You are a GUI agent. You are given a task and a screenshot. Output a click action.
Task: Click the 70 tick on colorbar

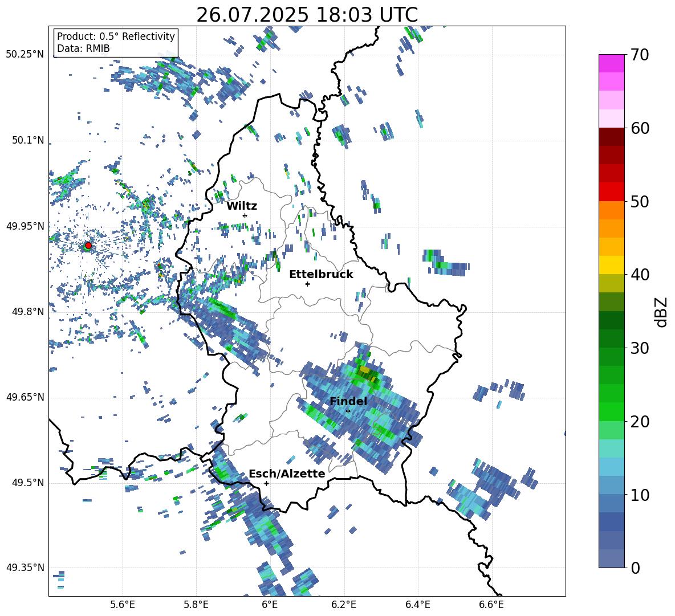coord(640,55)
